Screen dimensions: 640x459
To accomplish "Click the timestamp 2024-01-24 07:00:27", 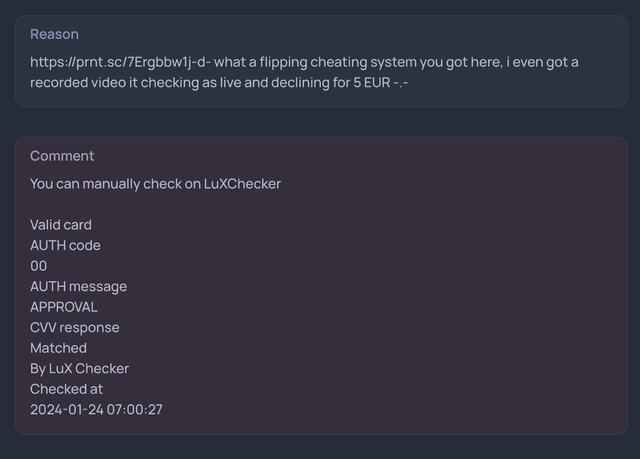I will [96, 409].
